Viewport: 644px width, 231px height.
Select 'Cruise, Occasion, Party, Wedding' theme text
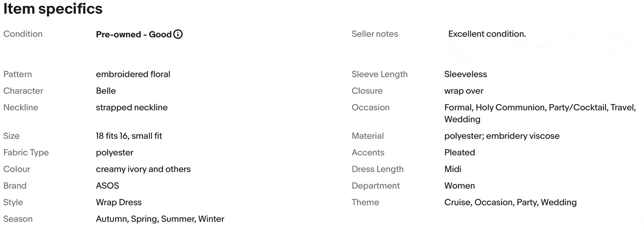pos(510,203)
